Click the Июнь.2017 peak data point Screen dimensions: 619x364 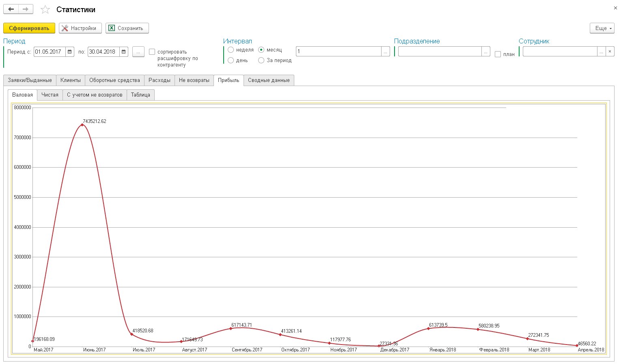[x=82, y=125]
